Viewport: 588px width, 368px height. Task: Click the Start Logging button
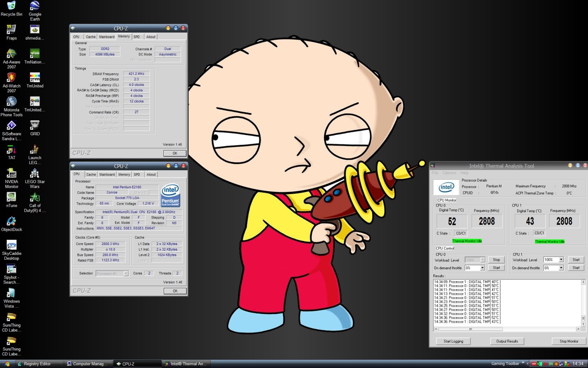(453, 341)
